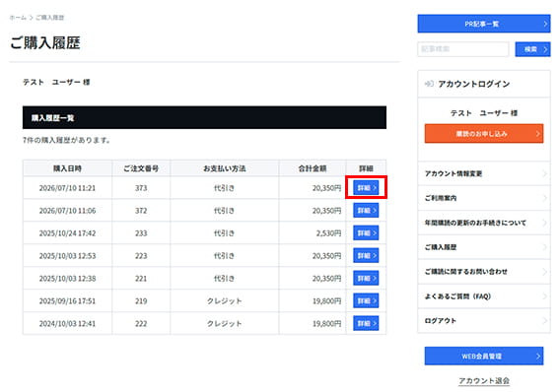Focus the article search input field
The image size is (559, 392).
(463, 49)
